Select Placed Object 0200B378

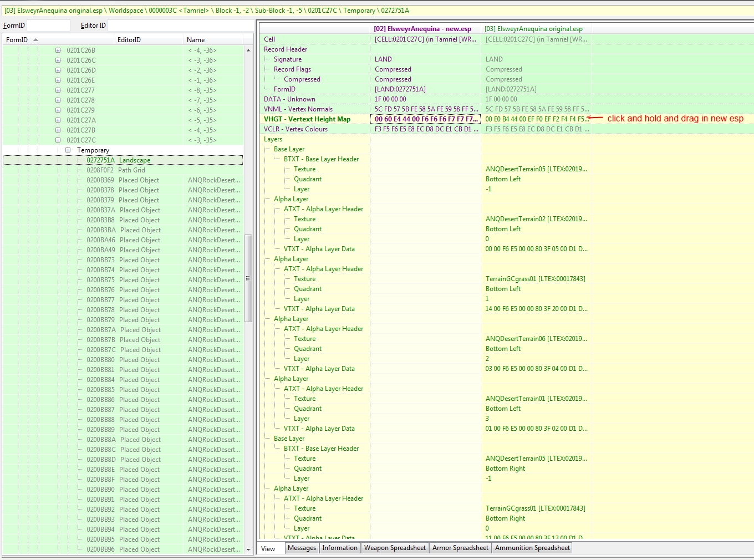pyautogui.click(x=123, y=190)
